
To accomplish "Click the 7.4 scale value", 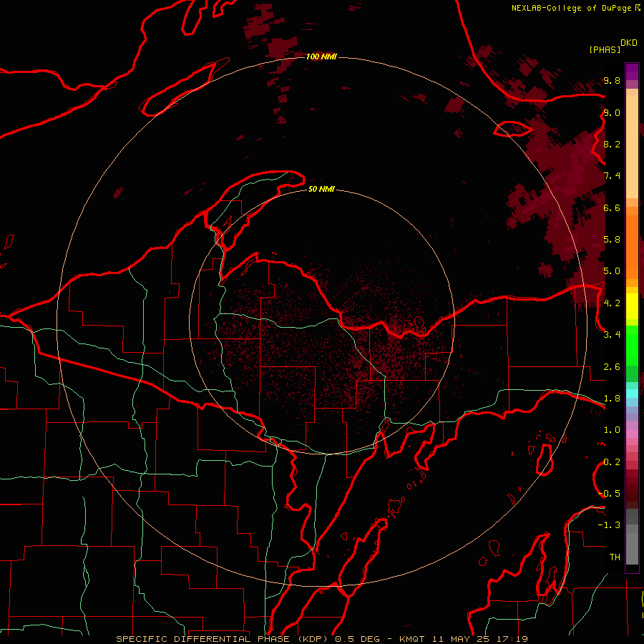I will point(612,176).
